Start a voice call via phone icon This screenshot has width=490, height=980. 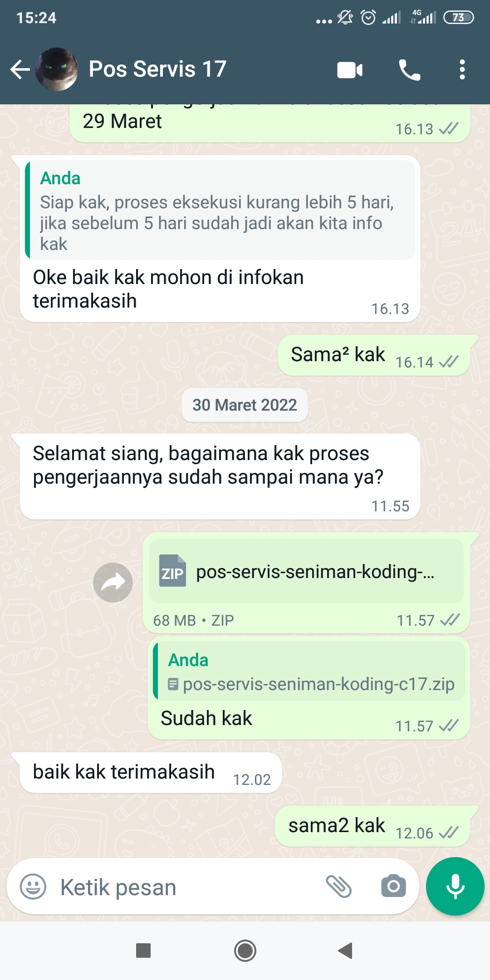(x=409, y=70)
